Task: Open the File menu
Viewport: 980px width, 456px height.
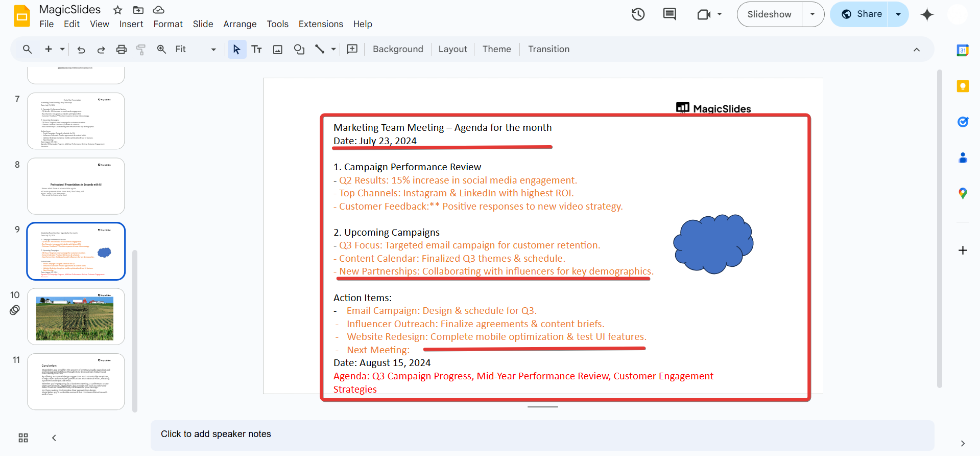Action: click(46, 24)
